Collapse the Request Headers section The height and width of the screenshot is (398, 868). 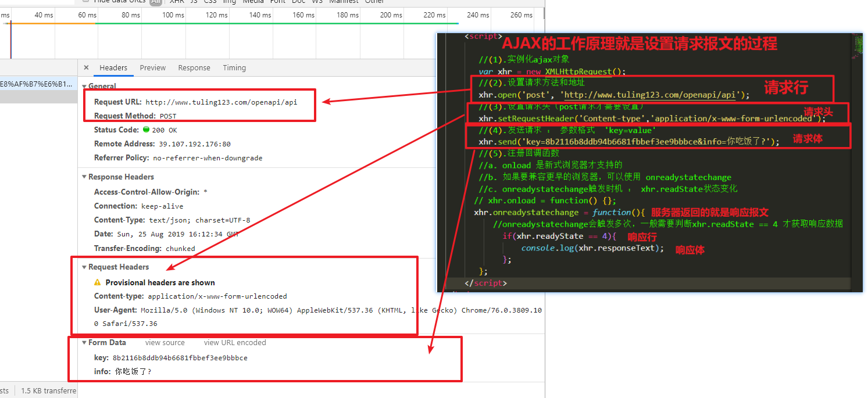coord(84,267)
